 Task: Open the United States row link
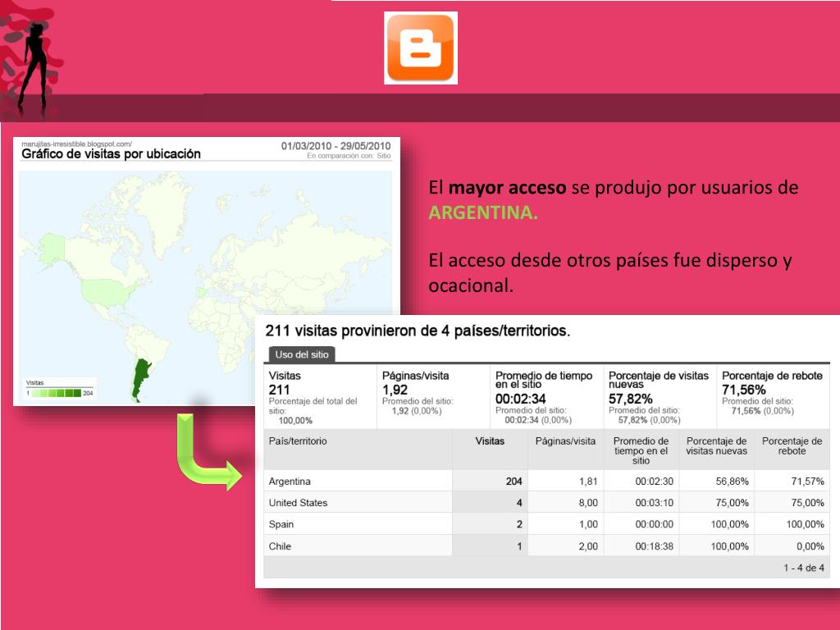coord(298,503)
